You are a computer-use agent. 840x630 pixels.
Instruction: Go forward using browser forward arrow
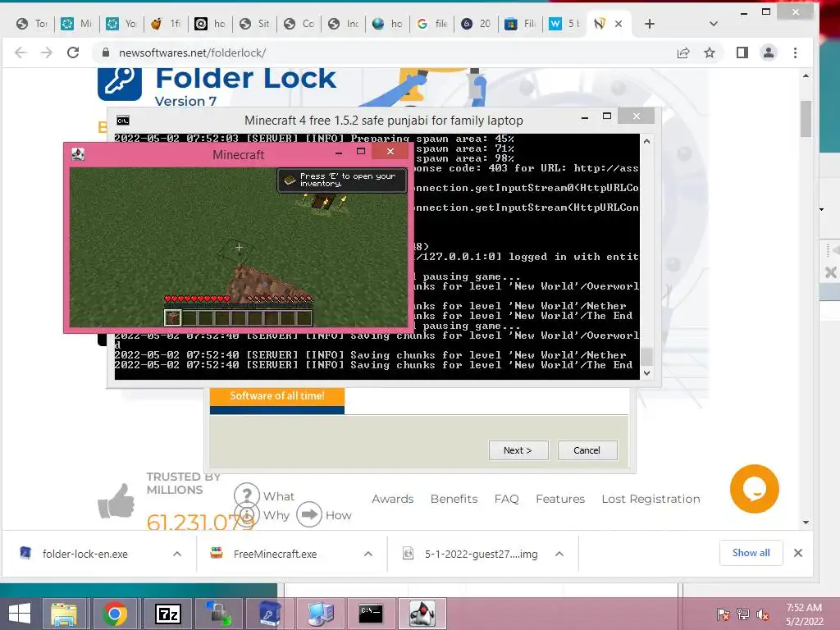tap(47, 52)
